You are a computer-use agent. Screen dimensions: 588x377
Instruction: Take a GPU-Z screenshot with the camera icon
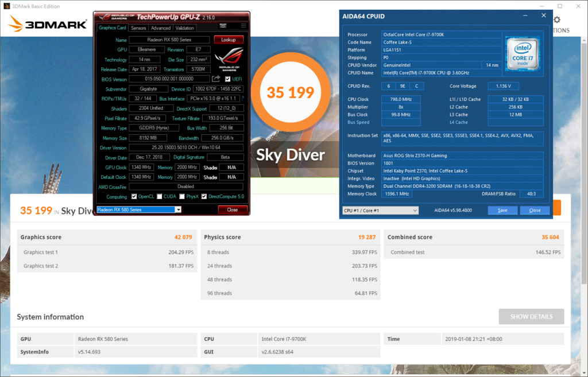[223, 26]
